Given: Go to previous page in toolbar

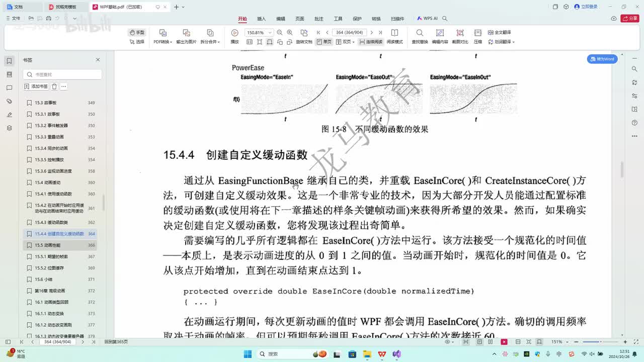Looking at the screenshot, I should click(x=327, y=32).
